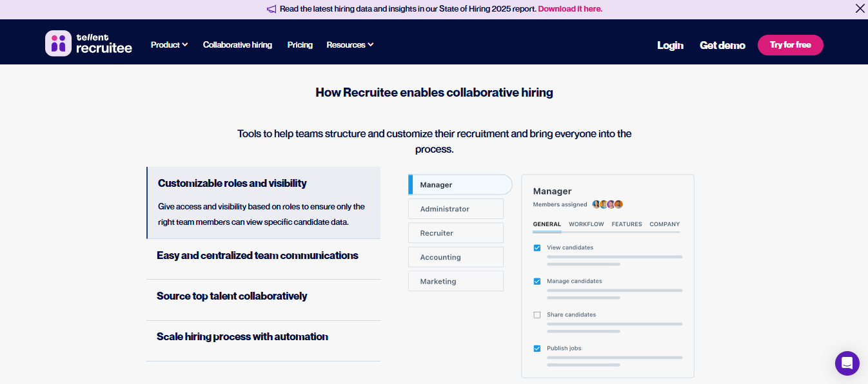The image size is (868, 384).
Task: Click the member avatars next to Members assigned
Action: point(607,204)
